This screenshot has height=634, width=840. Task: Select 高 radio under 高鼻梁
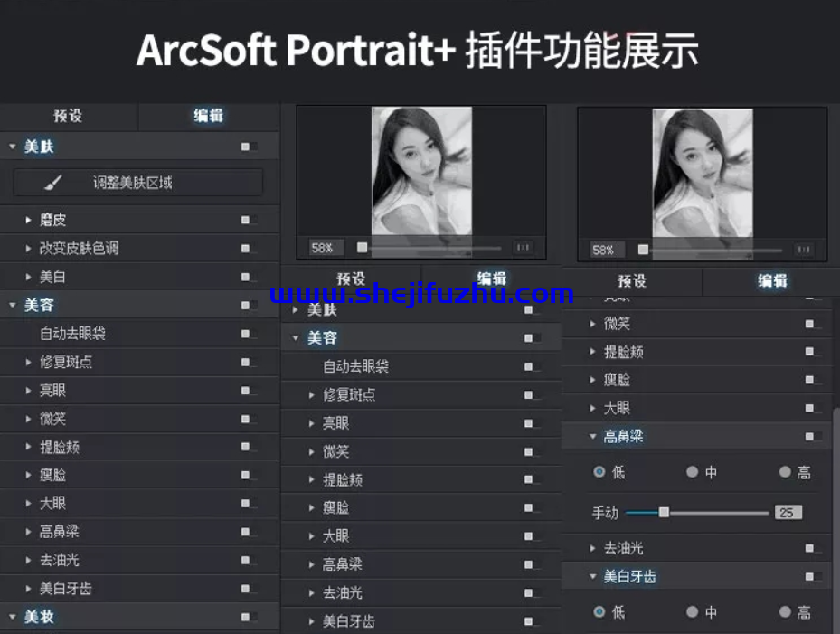785,471
